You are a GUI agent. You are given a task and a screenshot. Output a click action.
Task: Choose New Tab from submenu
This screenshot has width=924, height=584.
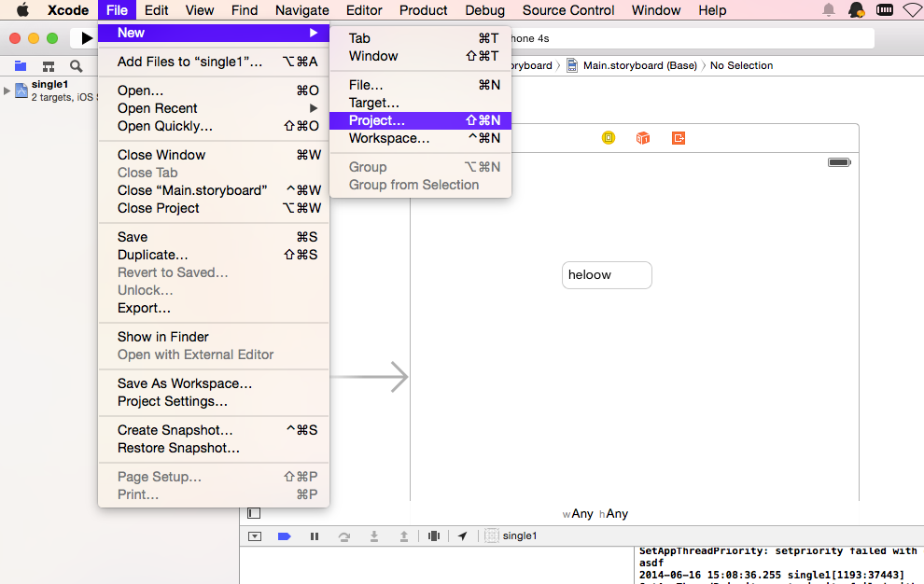click(x=420, y=38)
